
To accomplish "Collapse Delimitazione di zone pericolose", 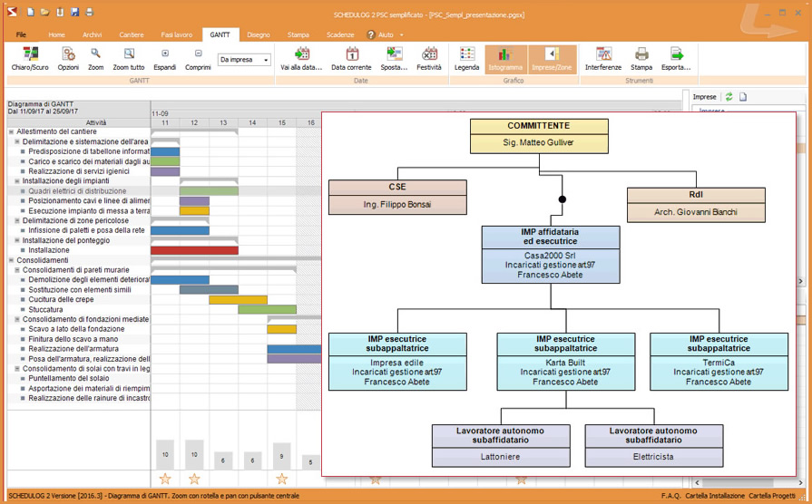I will tap(17, 220).
